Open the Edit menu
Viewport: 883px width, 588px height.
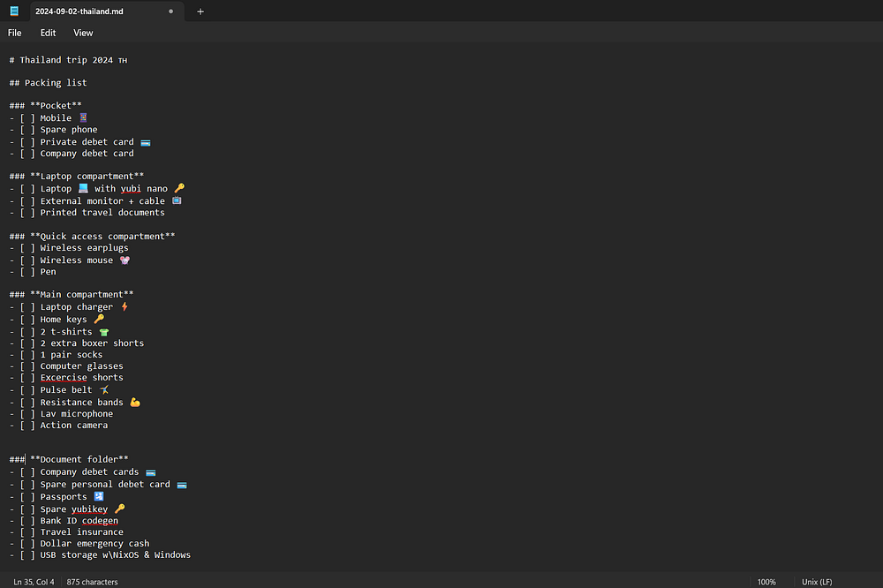click(x=48, y=33)
